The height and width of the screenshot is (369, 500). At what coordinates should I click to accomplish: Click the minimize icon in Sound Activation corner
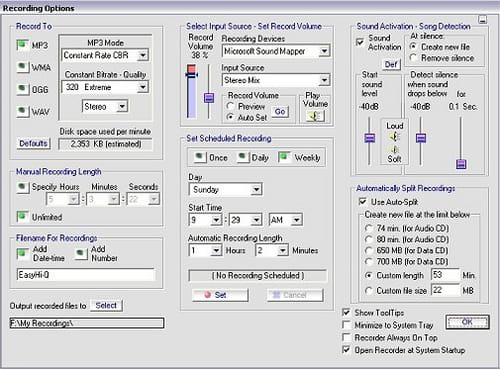click(x=482, y=20)
